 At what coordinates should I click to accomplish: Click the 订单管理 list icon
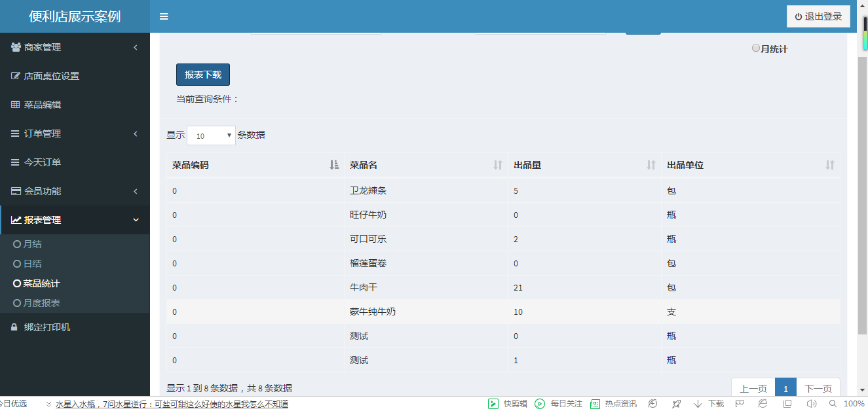point(16,134)
